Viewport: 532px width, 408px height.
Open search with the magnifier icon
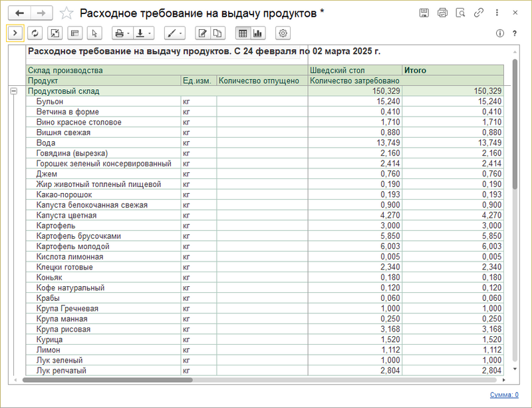pyautogui.click(x=460, y=11)
